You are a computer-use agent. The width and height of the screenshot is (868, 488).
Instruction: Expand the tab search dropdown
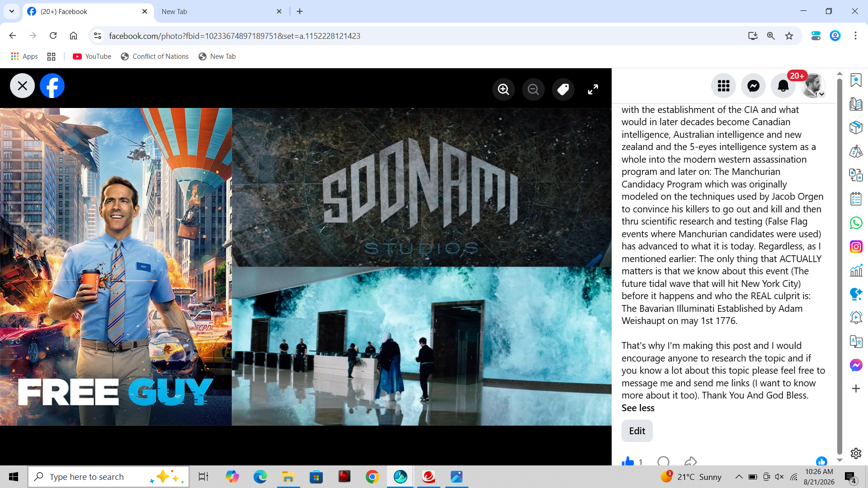[12, 11]
